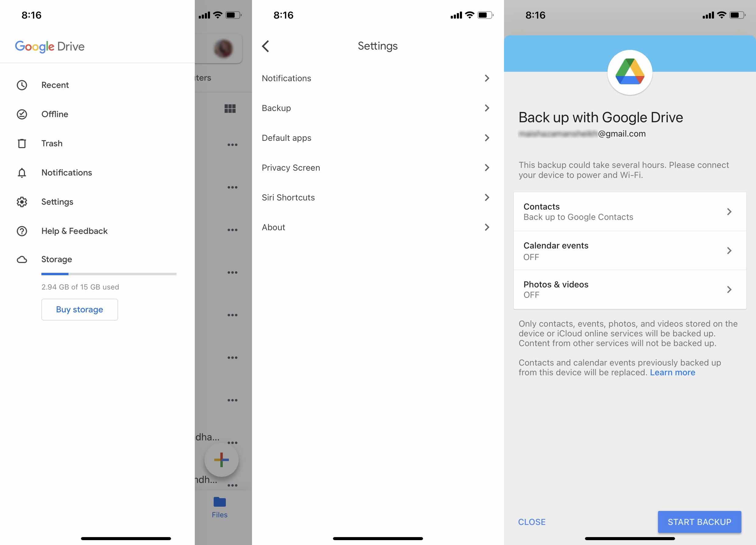The height and width of the screenshot is (545, 756).
Task: Open the Settings menu item
Action: pos(57,201)
